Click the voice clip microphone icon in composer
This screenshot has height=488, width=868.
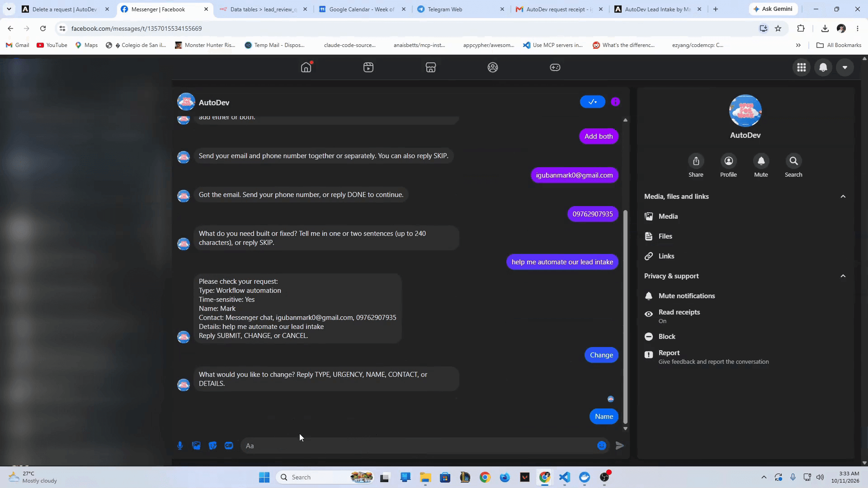coord(180,446)
